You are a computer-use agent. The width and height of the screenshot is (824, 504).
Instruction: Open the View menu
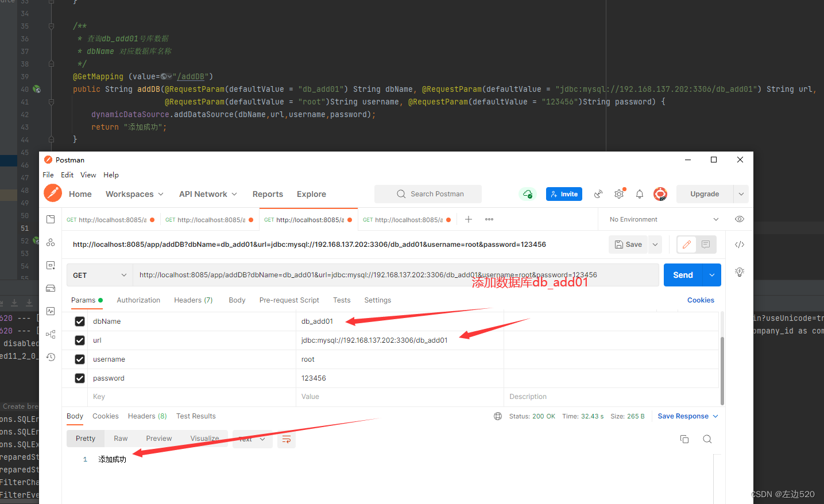point(88,175)
